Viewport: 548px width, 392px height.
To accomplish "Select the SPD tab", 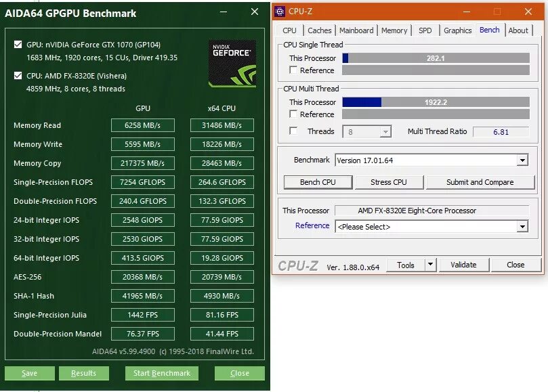I will coord(425,30).
